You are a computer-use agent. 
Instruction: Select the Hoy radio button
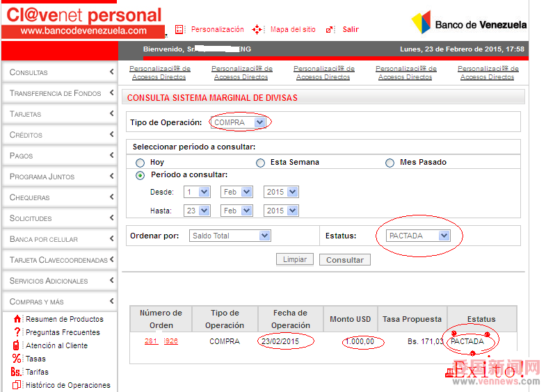[140, 163]
